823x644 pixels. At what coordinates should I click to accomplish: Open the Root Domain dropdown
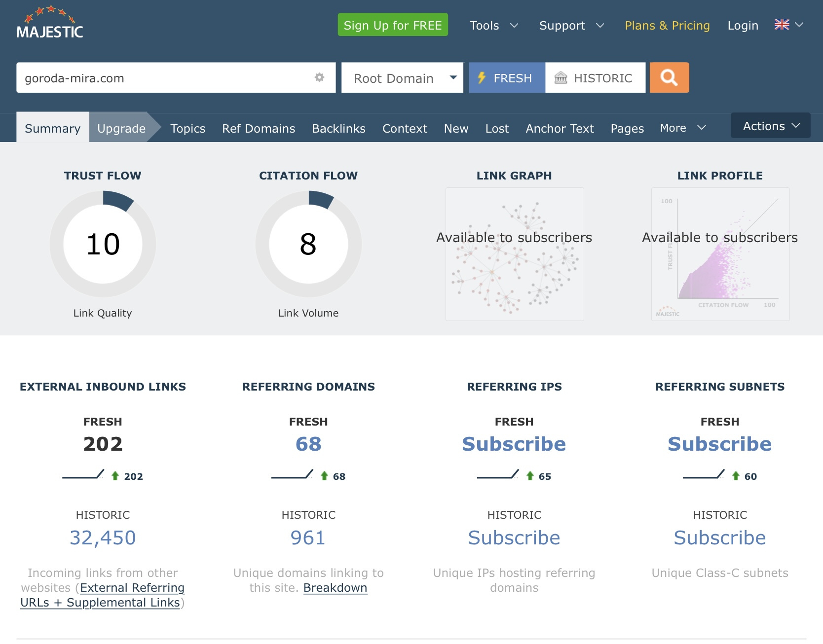(x=402, y=77)
